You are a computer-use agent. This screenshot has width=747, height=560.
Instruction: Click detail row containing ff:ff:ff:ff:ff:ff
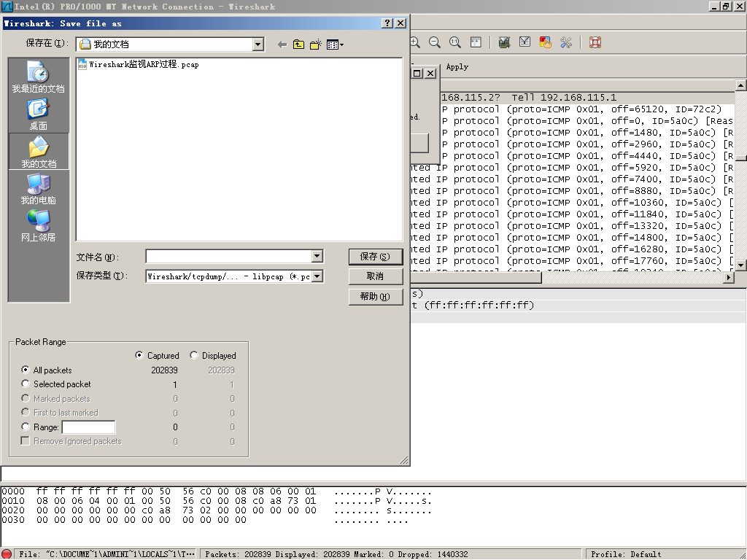point(578,306)
